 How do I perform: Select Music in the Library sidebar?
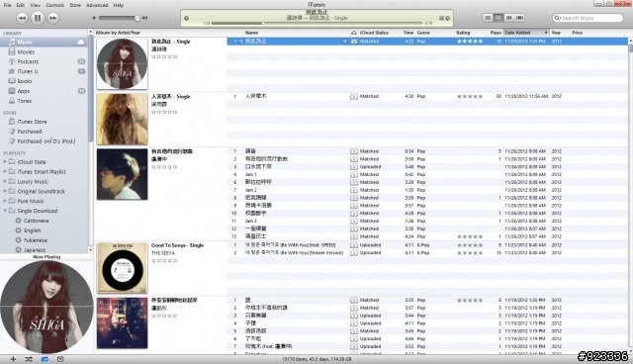(44, 42)
